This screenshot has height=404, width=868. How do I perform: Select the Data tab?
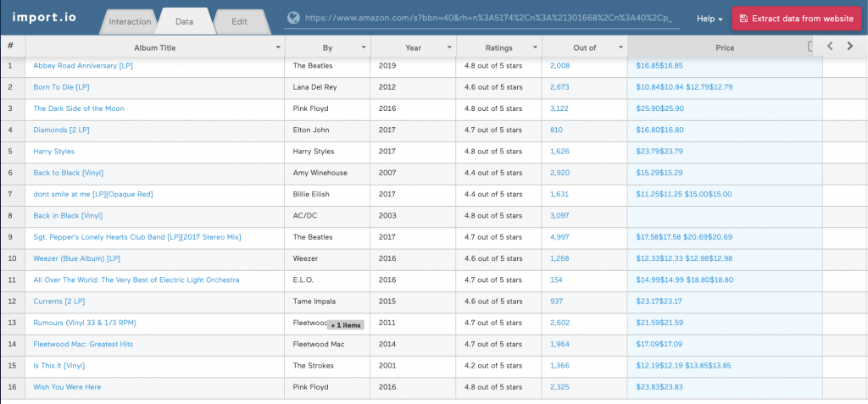[185, 21]
